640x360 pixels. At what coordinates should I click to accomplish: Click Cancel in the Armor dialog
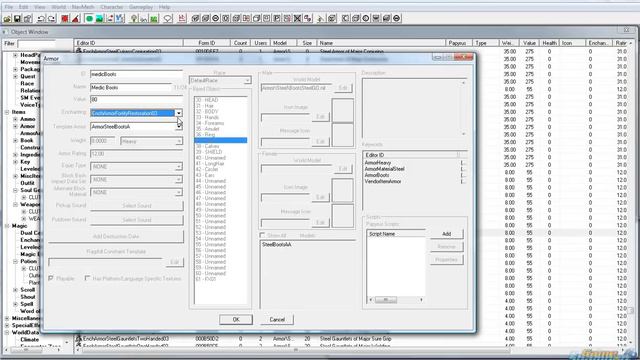[x=277, y=320]
